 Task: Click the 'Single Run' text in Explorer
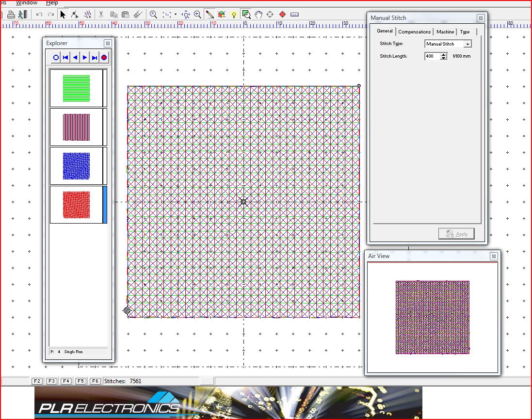point(73,352)
